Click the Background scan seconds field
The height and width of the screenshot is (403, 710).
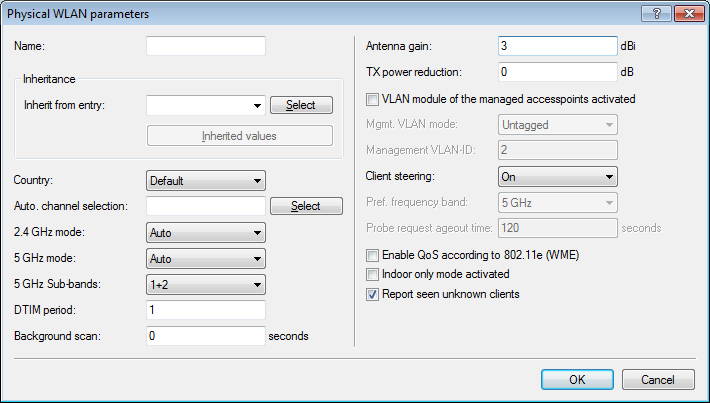(205, 336)
